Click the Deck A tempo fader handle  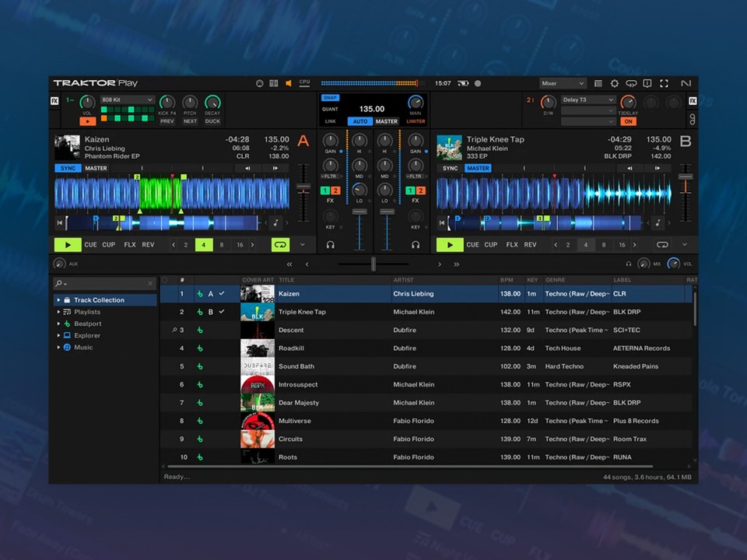(303, 187)
